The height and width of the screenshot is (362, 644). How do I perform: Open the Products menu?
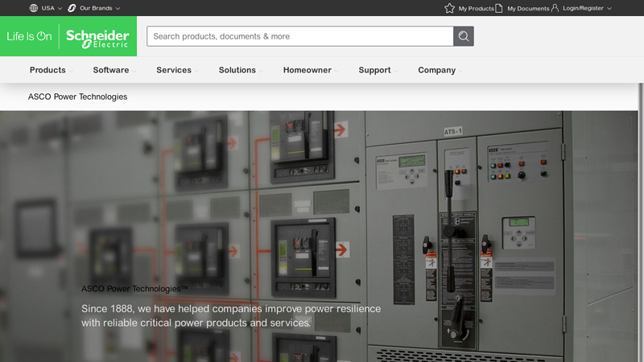point(47,70)
